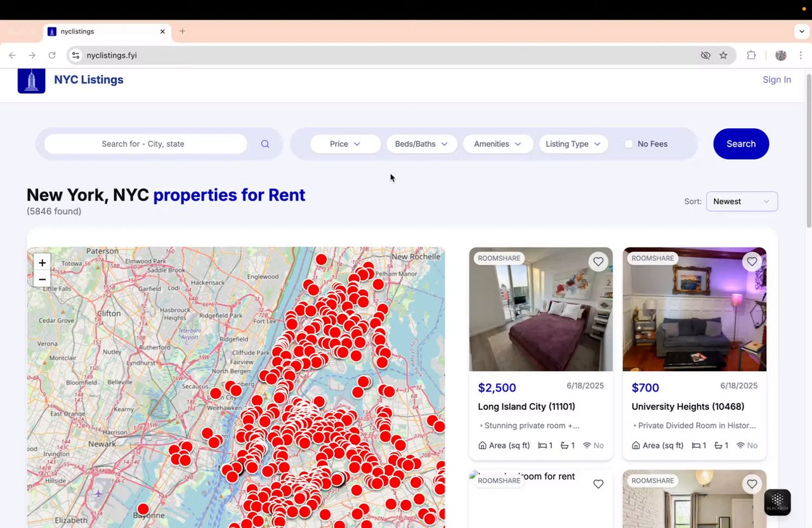
Task: Click the wifi icon on University Heights card
Action: tap(740, 445)
